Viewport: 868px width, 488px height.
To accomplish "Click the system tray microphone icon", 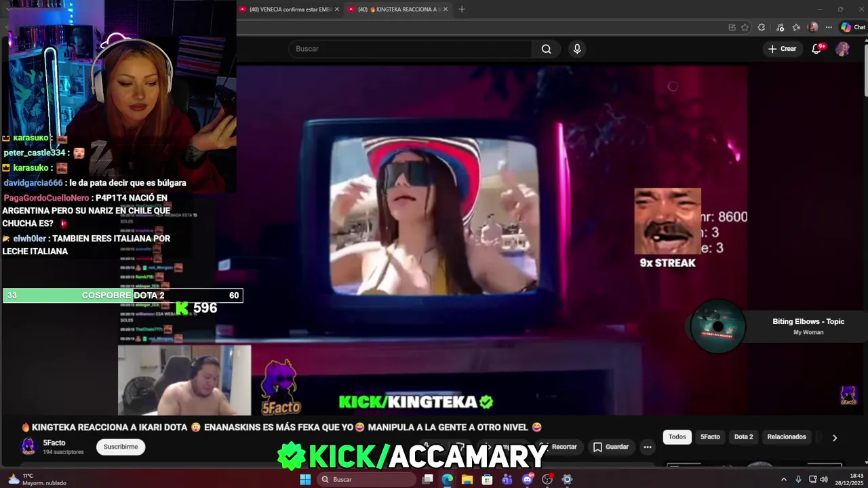I will point(798,479).
